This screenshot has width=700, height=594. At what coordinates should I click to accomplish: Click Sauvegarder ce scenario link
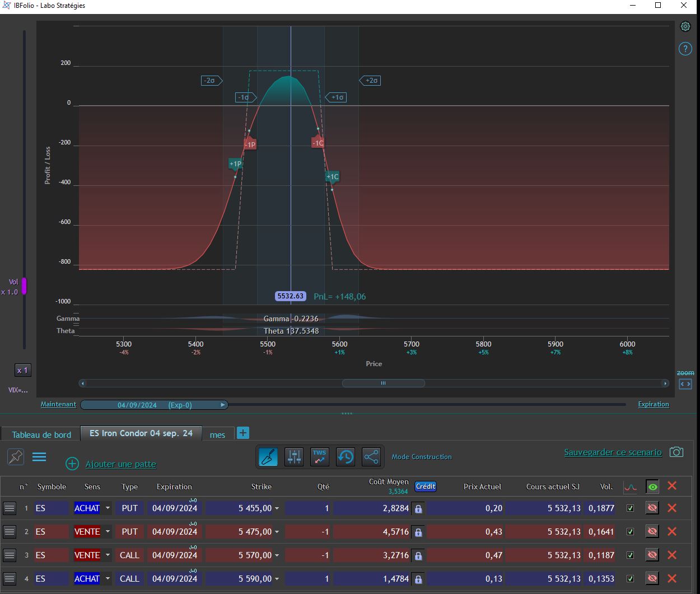[613, 452]
